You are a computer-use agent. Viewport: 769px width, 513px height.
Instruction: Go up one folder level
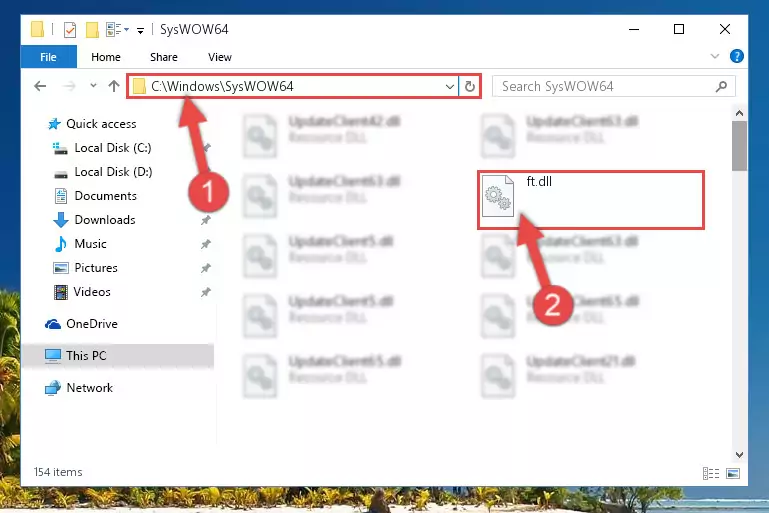(114, 86)
